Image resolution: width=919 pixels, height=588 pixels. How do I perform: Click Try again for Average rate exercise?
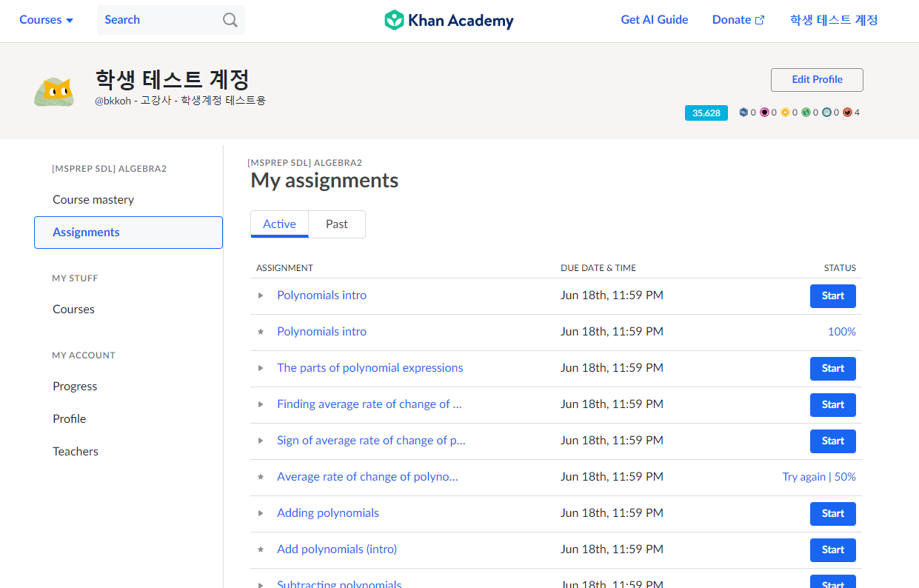click(803, 477)
